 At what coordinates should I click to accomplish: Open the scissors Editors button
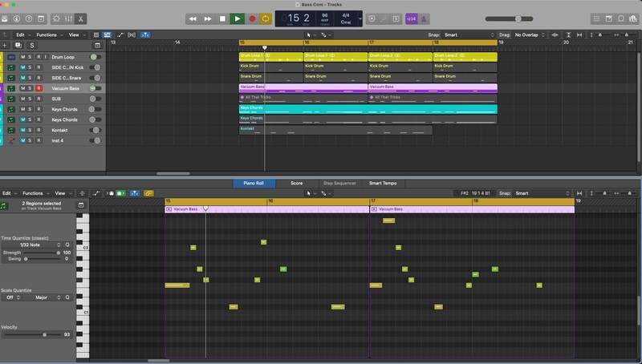[x=81, y=18]
